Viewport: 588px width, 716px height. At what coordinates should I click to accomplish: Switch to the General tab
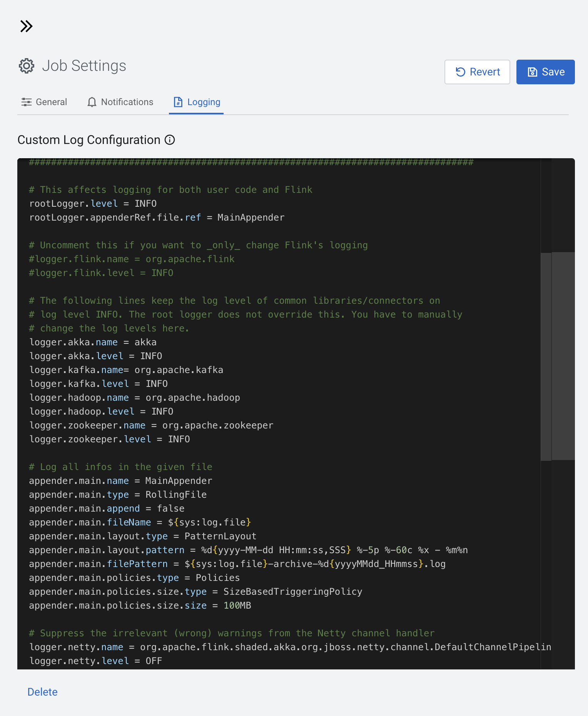[x=51, y=102]
